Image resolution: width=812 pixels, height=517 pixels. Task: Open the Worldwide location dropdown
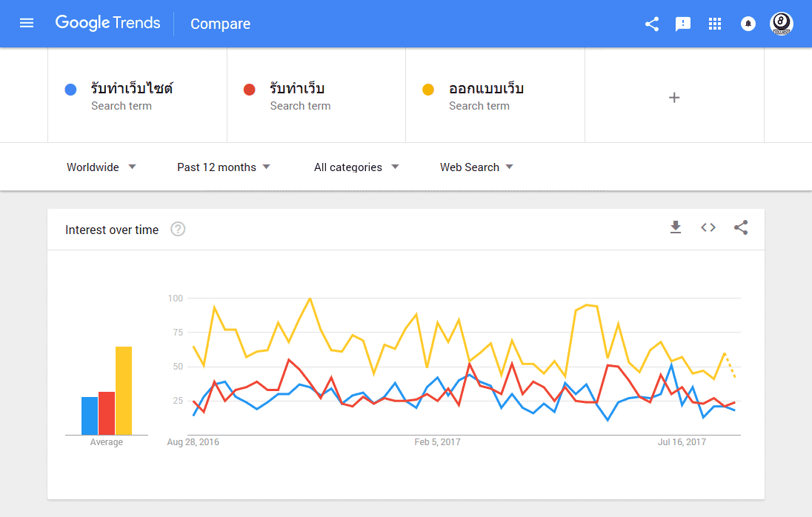(101, 167)
